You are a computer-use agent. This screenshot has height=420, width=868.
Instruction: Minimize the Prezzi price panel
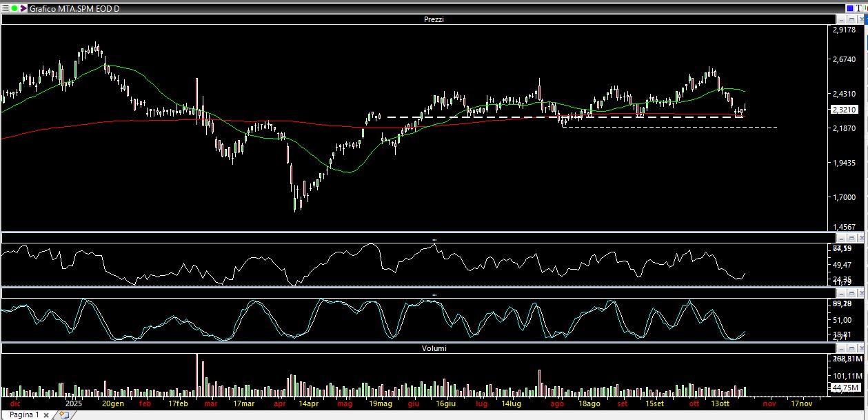(x=841, y=19)
